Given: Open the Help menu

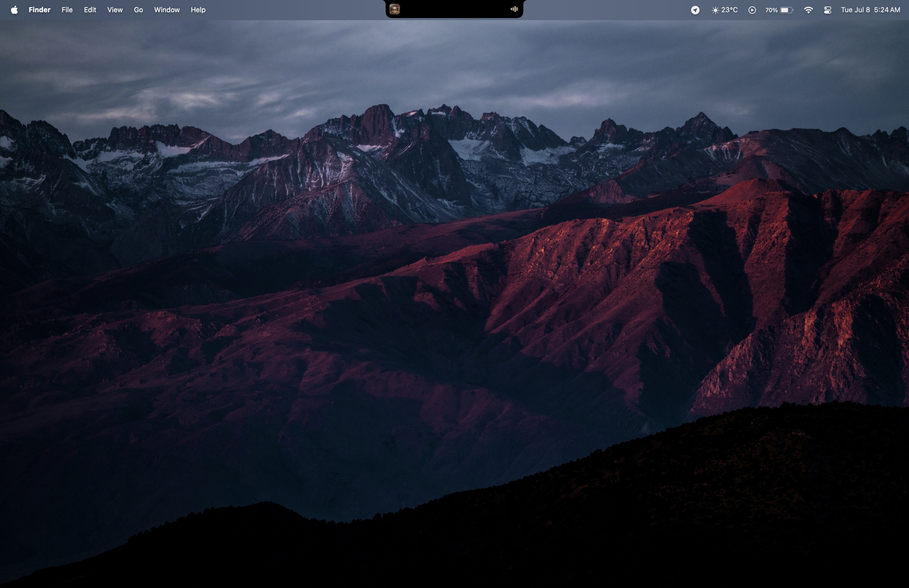Looking at the screenshot, I should tap(198, 10).
